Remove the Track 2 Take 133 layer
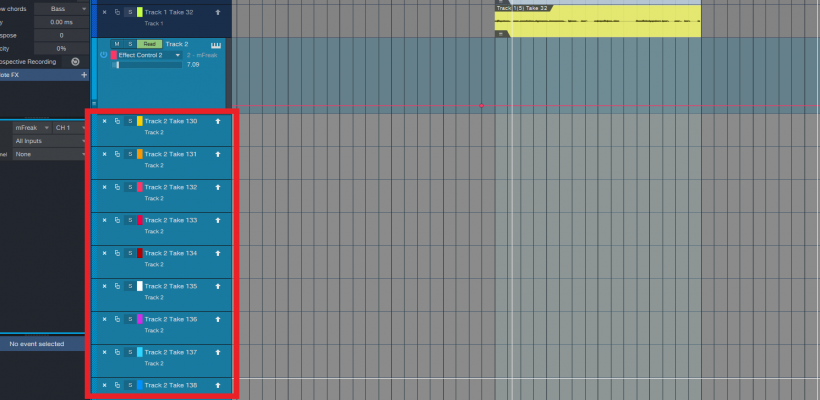The height and width of the screenshot is (400, 820). tap(104, 220)
